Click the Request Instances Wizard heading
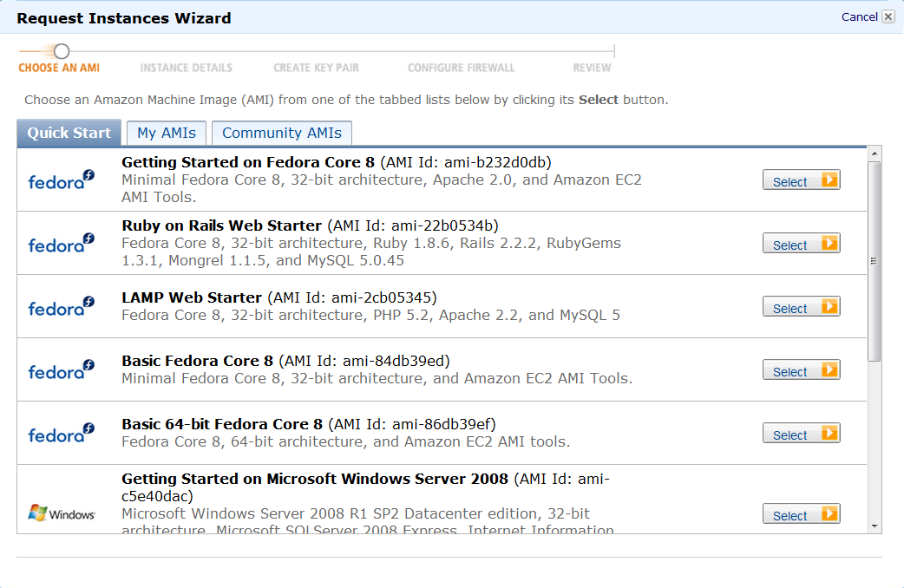Viewport: 904px width, 588px height. (x=124, y=18)
